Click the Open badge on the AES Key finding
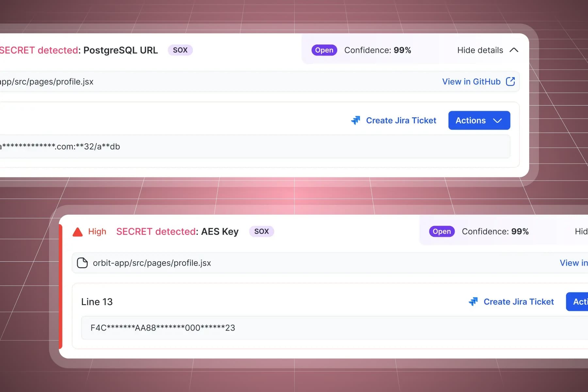This screenshot has width=588, height=392. 441,231
